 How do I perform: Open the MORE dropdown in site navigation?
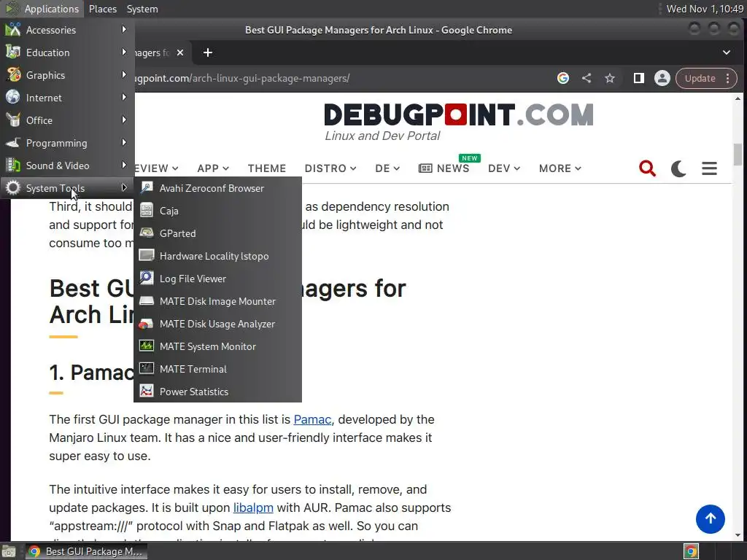560,168
